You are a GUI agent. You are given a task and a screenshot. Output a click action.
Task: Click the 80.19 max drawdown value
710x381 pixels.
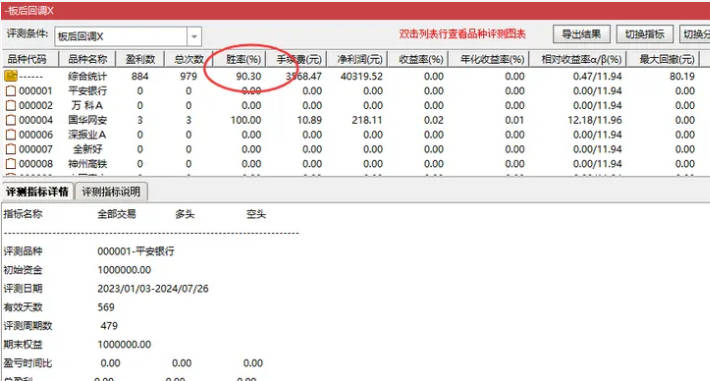[682, 76]
